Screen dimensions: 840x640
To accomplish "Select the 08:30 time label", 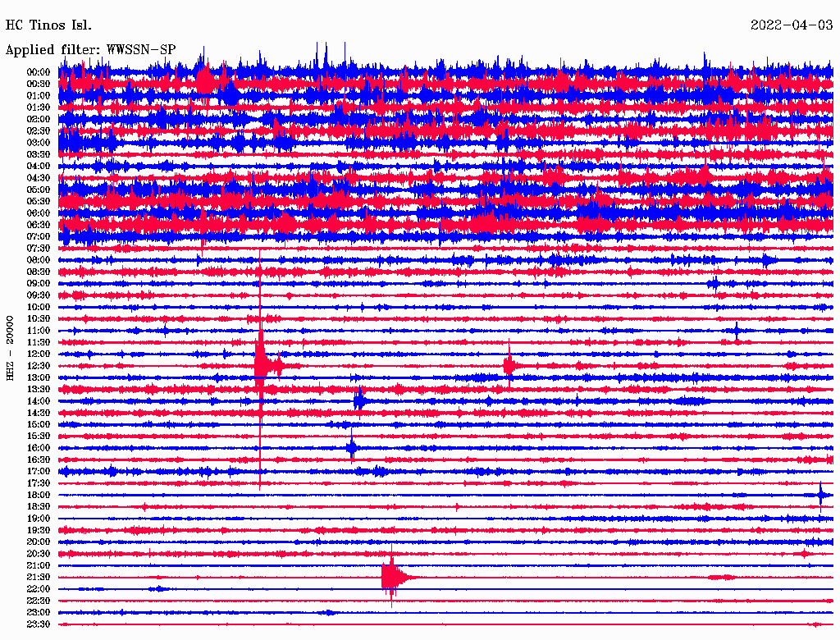I will click(x=39, y=272).
